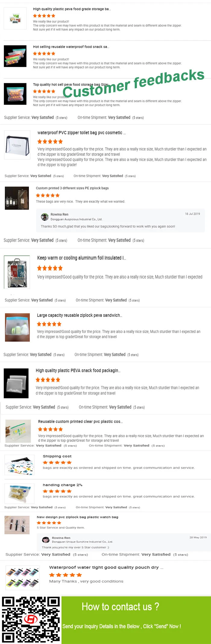Click 'New design pvc ziplock bag plastic watch bag' title
The image size is (211, 644).
[x=77, y=517]
